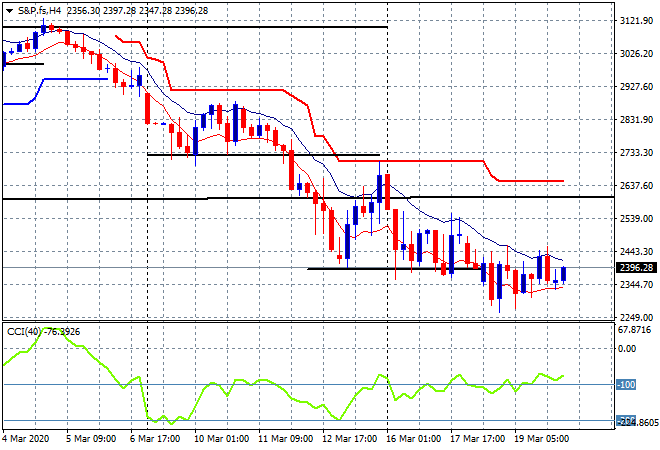Select the 2443.30 price axis value
The height and width of the screenshot is (450, 660).
(636, 251)
